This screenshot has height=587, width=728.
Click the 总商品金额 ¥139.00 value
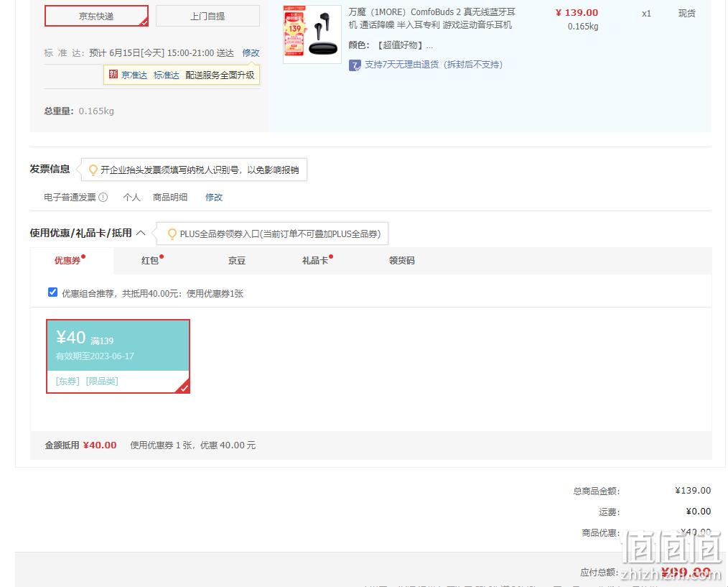693,490
